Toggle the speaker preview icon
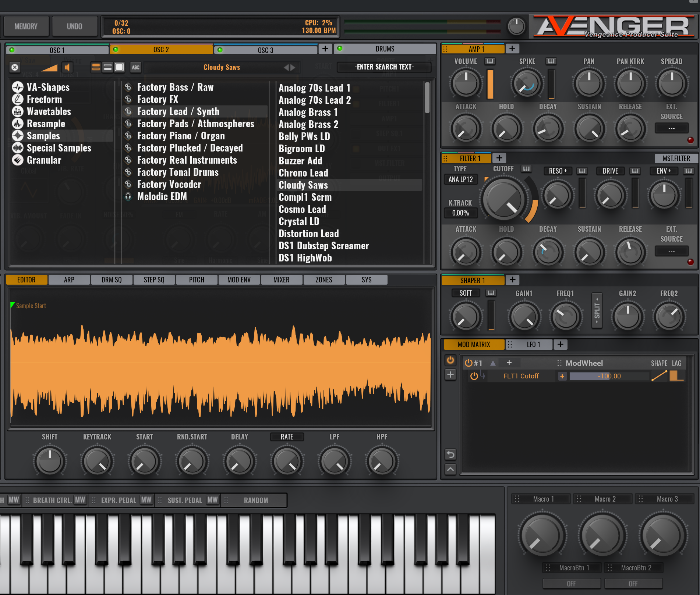The image size is (700, 595). (x=67, y=67)
